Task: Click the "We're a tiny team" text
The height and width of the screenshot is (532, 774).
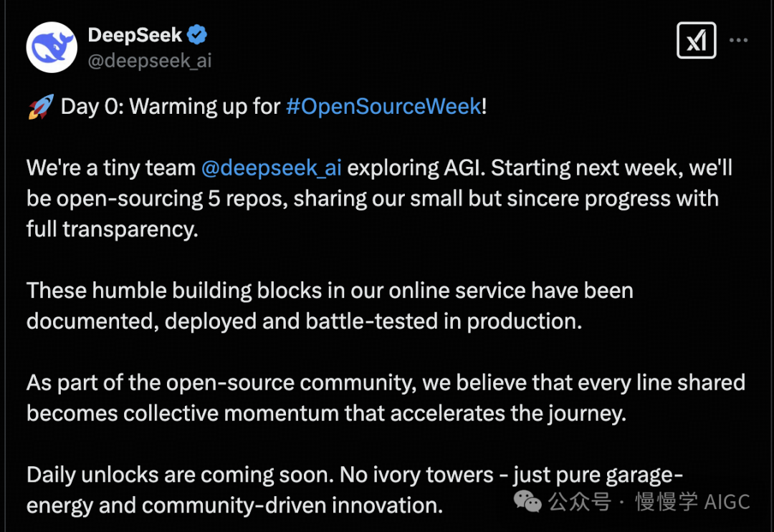Action: pos(111,168)
